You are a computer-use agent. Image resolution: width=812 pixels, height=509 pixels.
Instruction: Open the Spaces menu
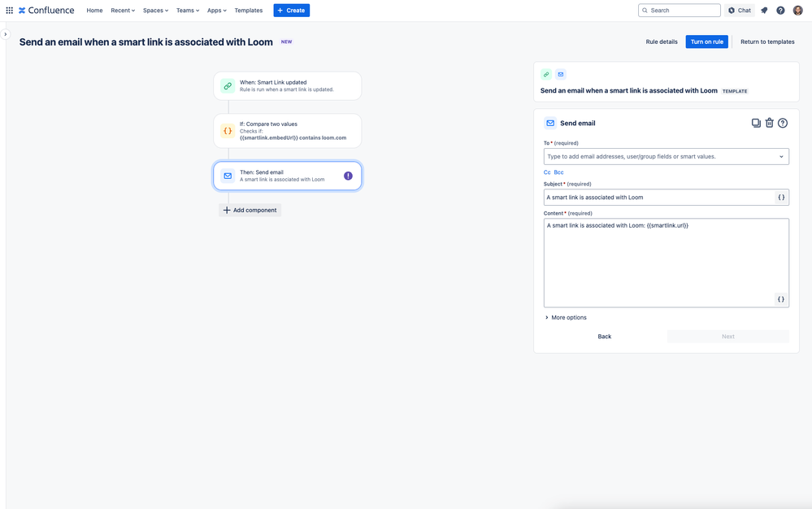[x=155, y=11]
